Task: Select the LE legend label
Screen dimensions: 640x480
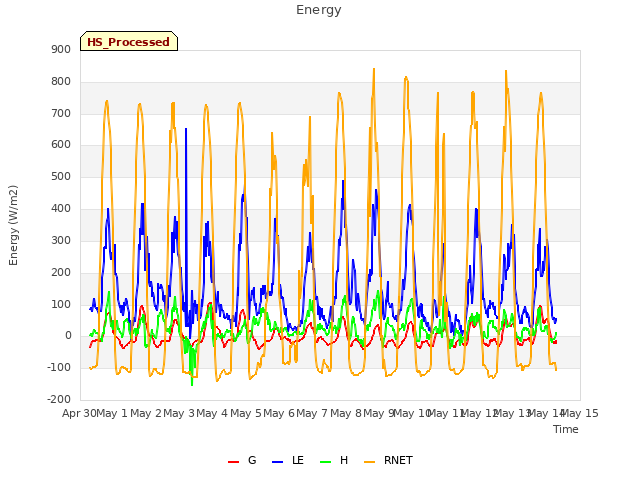Action: [298, 460]
